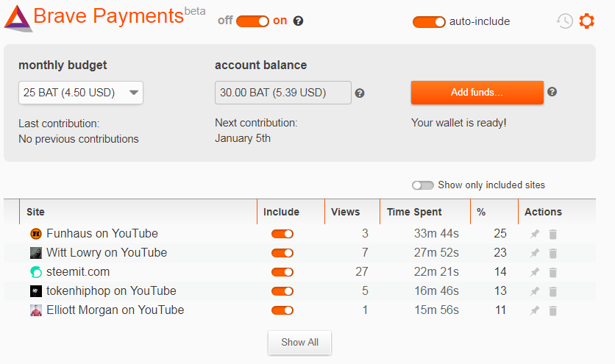Image resolution: width=615 pixels, height=364 pixels.
Task: Toggle include for tokenhiphop on YouTube
Action: coord(282,291)
